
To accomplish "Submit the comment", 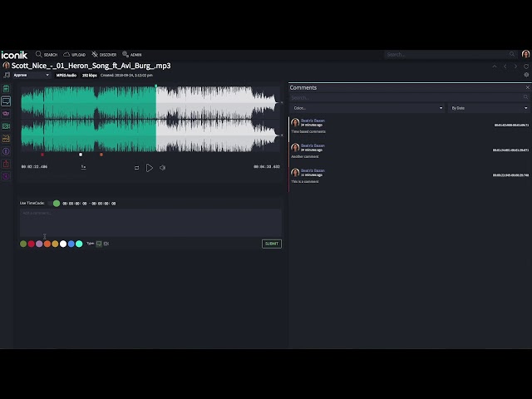I will coord(272,244).
